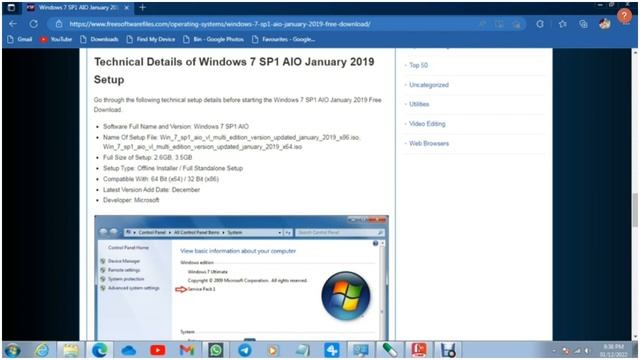Open File Explorer from taskbar
The width and height of the screenshot is (640, 360).
pyautogui.click(x=71, y=350)
